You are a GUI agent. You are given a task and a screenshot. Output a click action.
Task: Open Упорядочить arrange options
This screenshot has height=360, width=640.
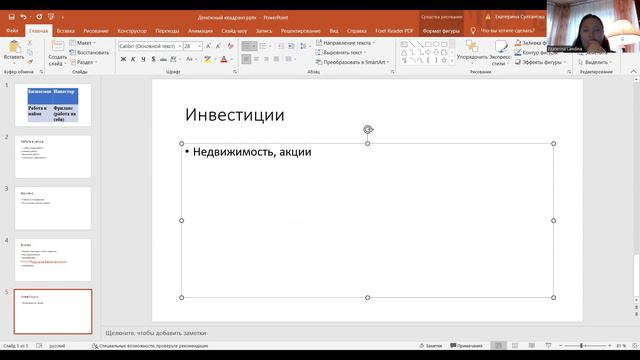point(472,51)
